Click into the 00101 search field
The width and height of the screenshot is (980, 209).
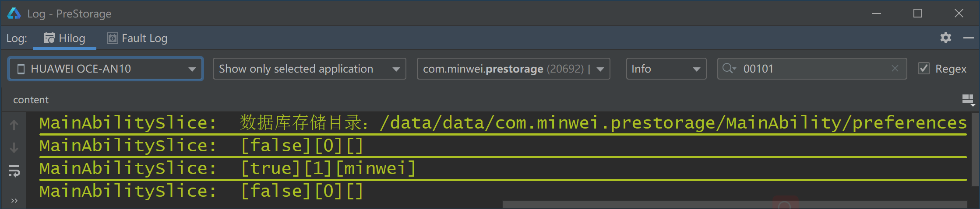[812, 69]
